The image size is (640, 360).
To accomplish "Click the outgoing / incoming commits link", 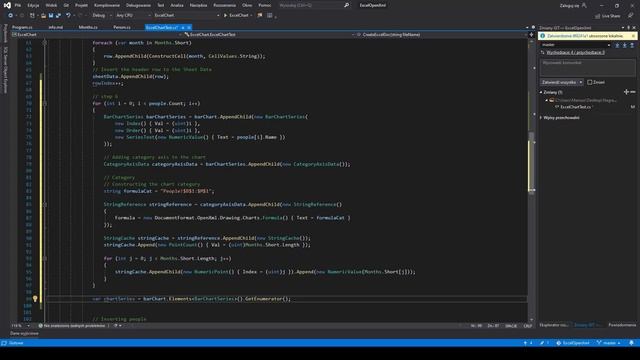I will click(x=576, y=53).
